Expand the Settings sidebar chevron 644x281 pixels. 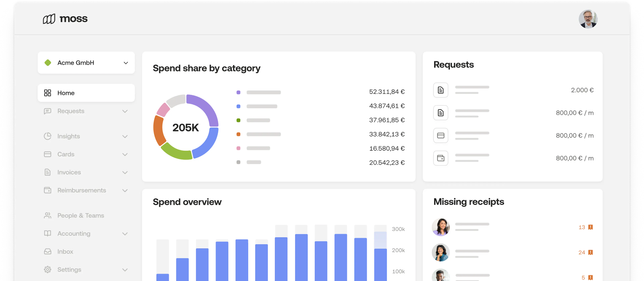pos(125,270)
